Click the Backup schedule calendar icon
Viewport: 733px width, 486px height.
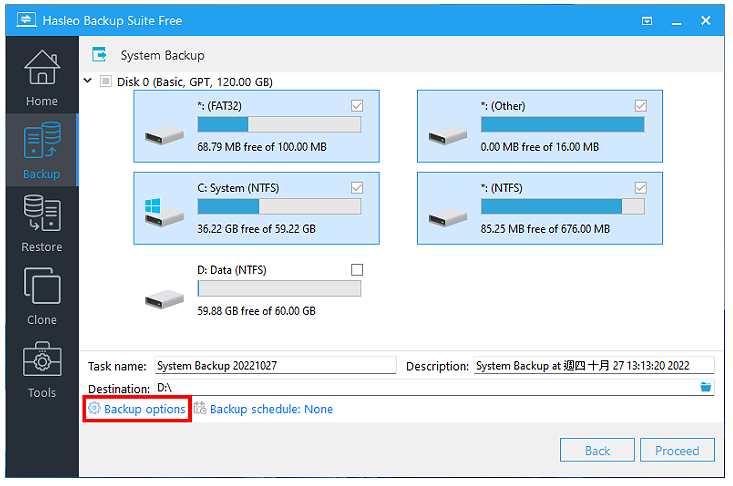[x=200, y=408]
